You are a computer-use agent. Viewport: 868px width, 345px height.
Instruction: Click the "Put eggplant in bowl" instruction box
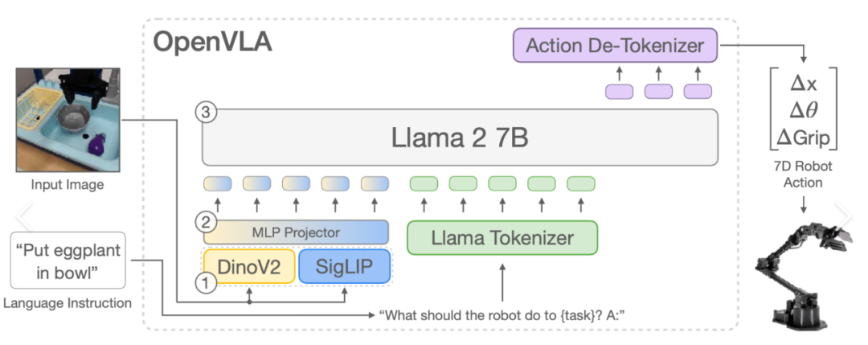click(68, 261)
